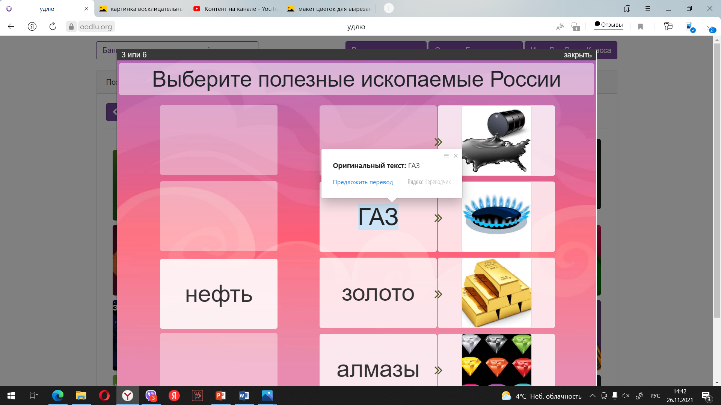Image resolution: width=721 pixels, height=405 pixels.
Task: Open PowerPoint from the taskbar
Action: coord(220,395)
